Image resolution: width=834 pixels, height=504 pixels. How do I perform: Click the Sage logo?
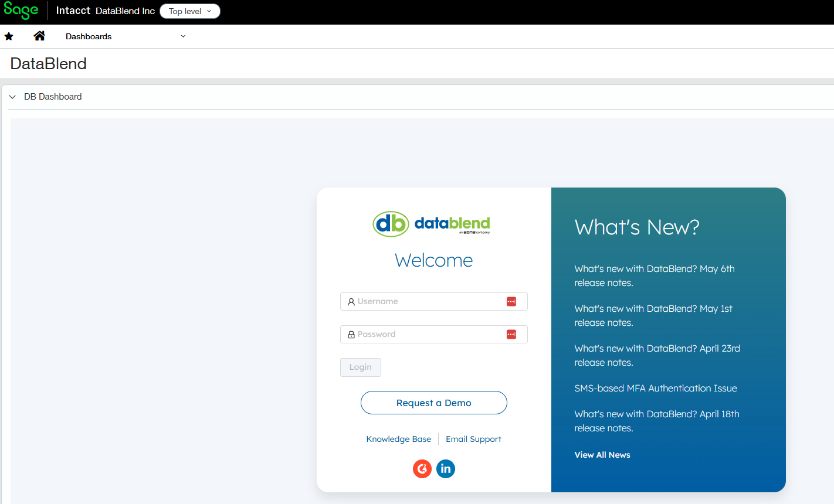tap(21, 11)
